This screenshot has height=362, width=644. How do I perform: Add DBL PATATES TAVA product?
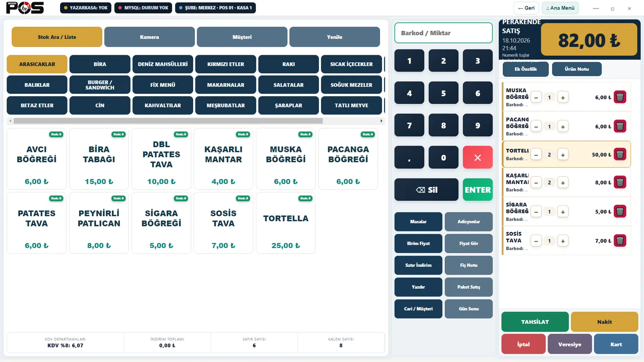[161, 159]
